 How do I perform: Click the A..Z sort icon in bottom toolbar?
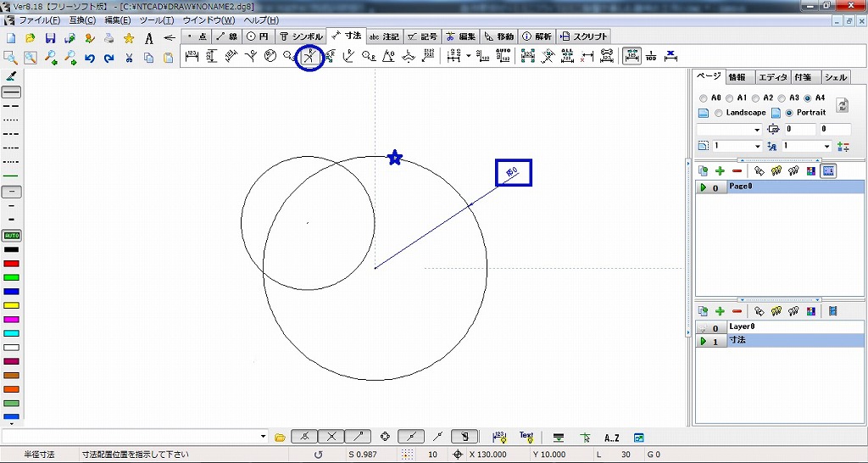tap(612, 438)
